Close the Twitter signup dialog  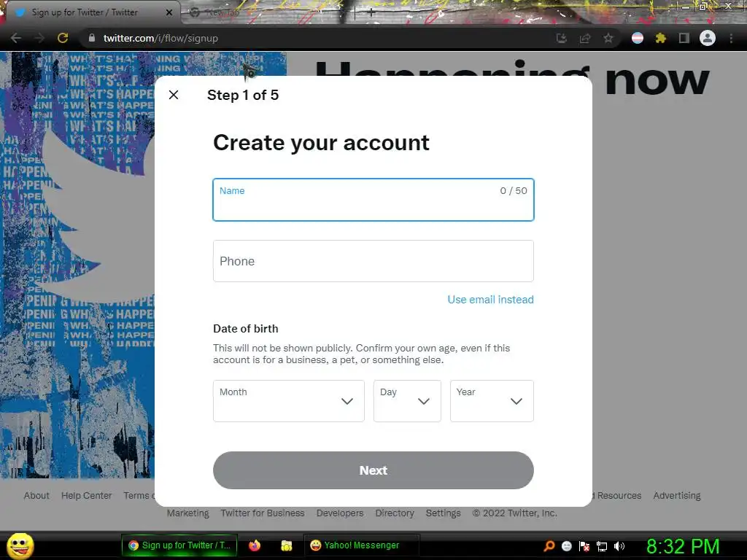pyautogui.click(x=174, y=95)
